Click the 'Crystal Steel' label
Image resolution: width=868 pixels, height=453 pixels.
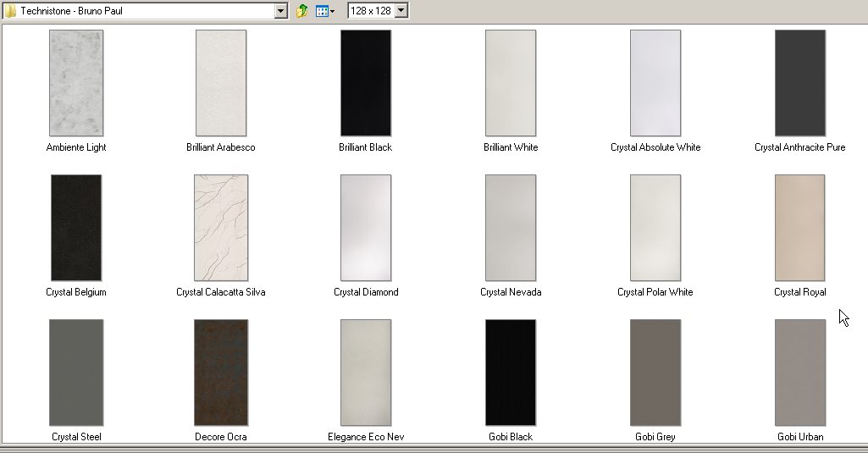pyautogui.click(x=76, y=437)
